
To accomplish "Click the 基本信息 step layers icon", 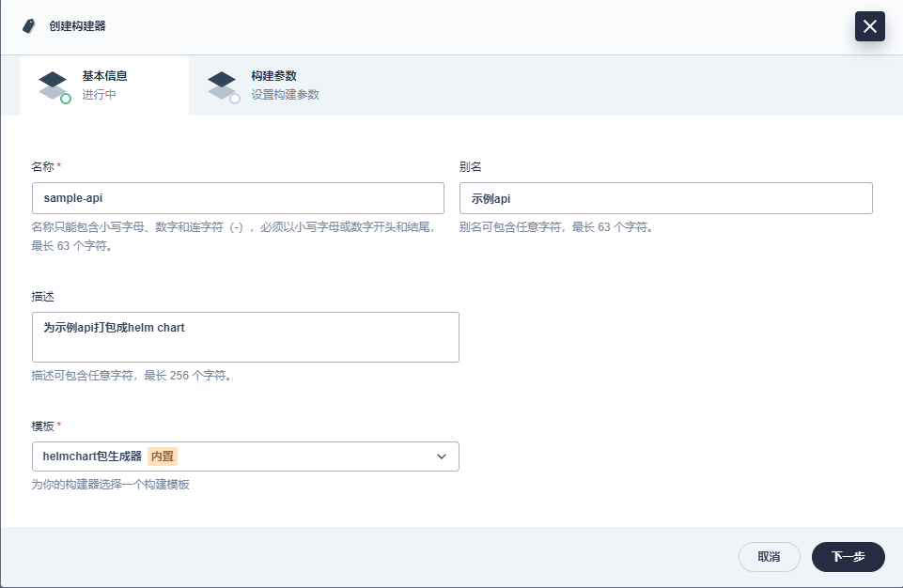I will 53,85.
